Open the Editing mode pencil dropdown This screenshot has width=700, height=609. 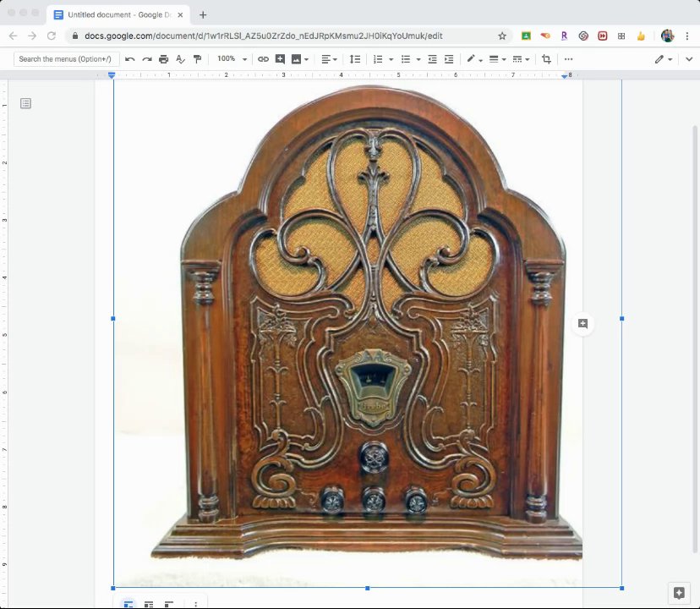[664, 59]
